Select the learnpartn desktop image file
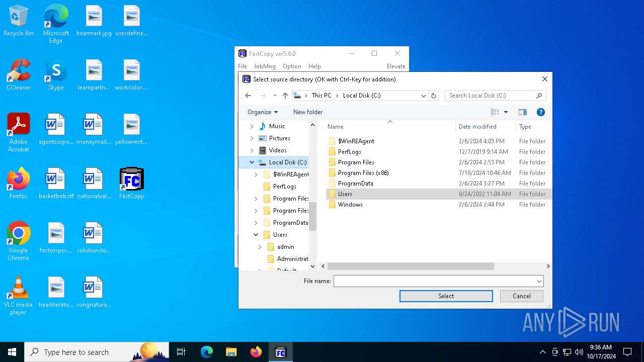The image size is (644, 362). click(94, 75)
